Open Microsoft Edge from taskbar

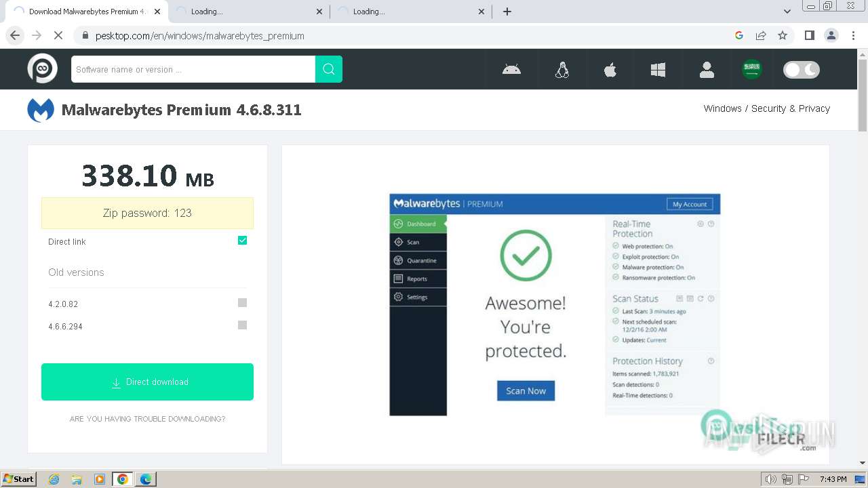[x=146, y=479]
